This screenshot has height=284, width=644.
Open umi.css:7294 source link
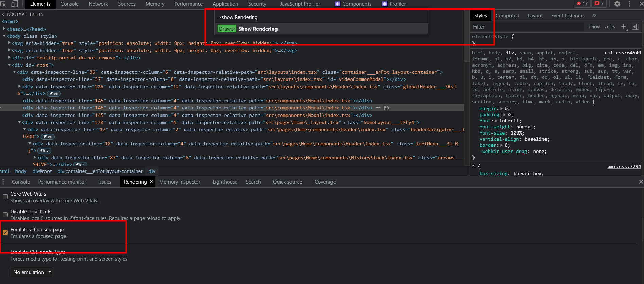pos(624,167)
